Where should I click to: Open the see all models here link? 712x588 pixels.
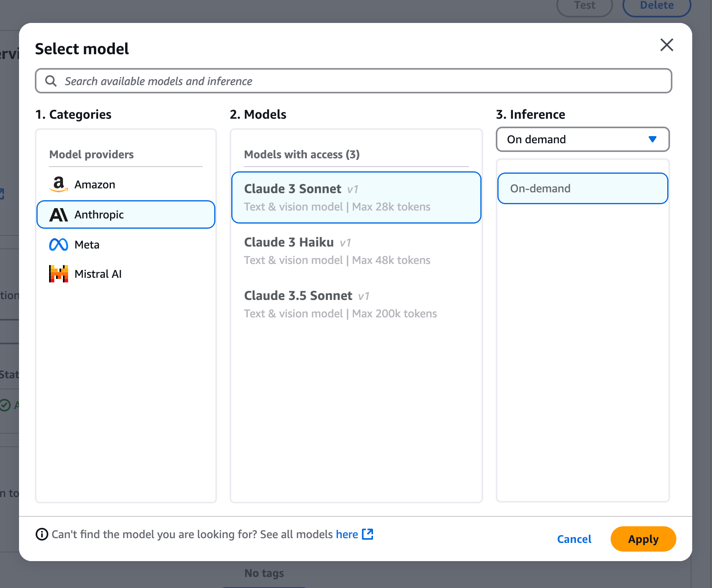347,534
